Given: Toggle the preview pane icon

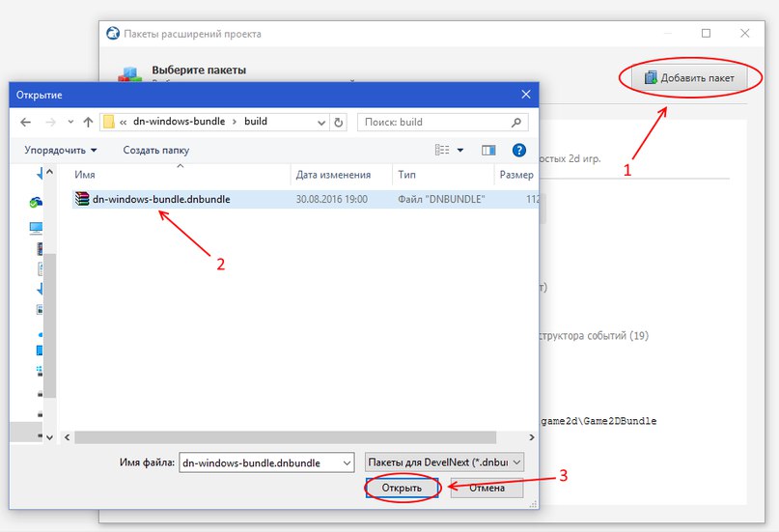Looking at the screenshot, I should [488, 150].
